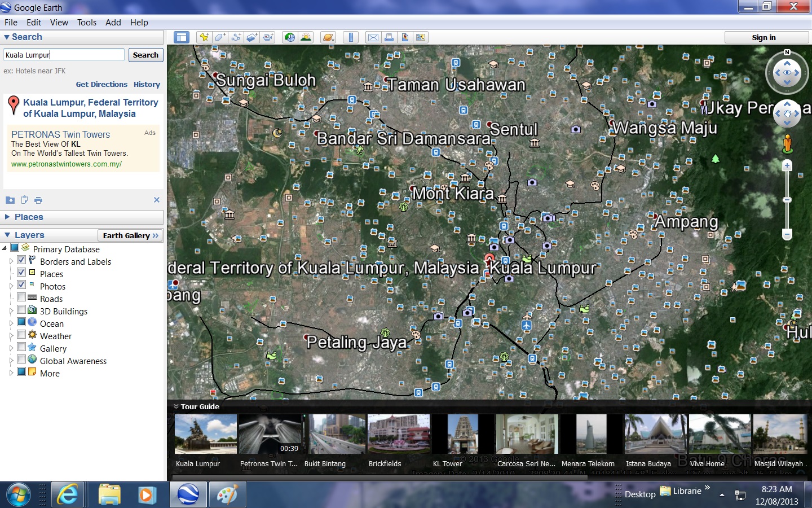Show historical imagery with the clock icon
This screenshot has width=812, height=508.
(289, 37)
